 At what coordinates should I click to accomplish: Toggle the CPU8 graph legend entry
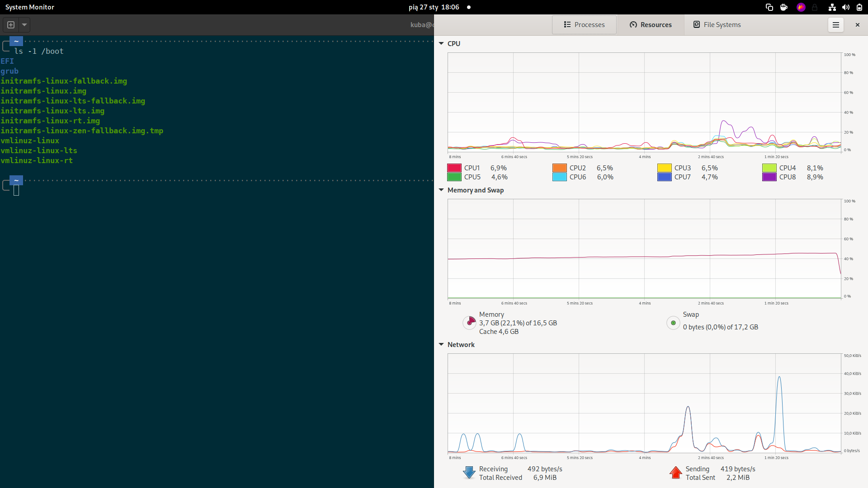(770, 177)
